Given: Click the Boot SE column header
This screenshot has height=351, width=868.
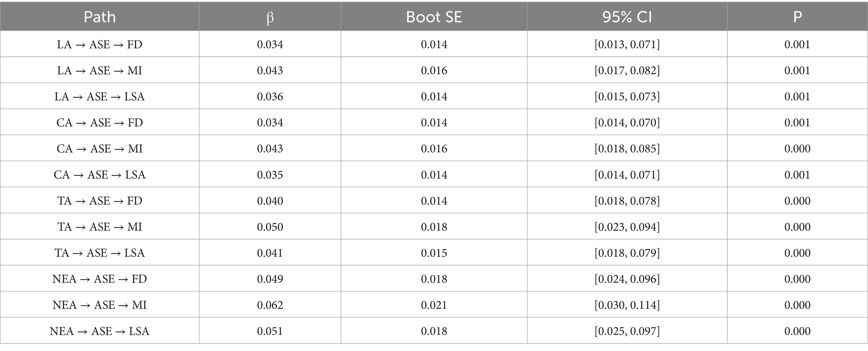Looking at the screenshot, I should pyautogui.click(x=434, y=17).
